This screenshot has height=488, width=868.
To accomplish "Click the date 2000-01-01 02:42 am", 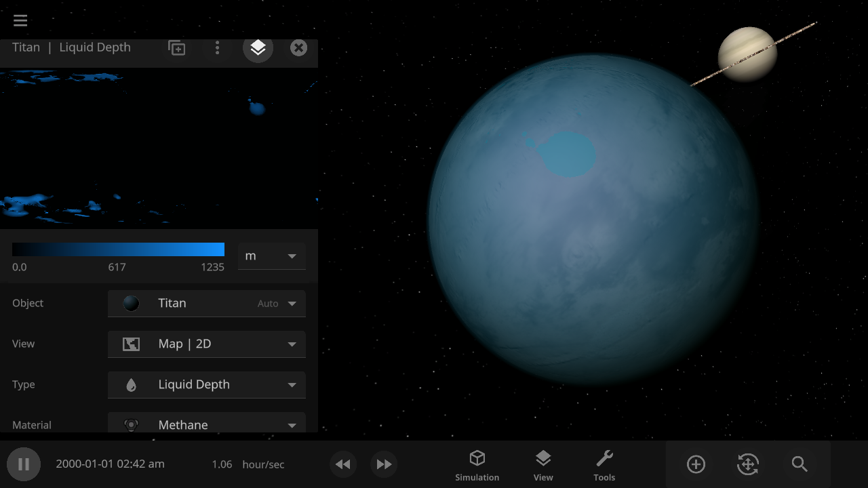I will (110, 464).
